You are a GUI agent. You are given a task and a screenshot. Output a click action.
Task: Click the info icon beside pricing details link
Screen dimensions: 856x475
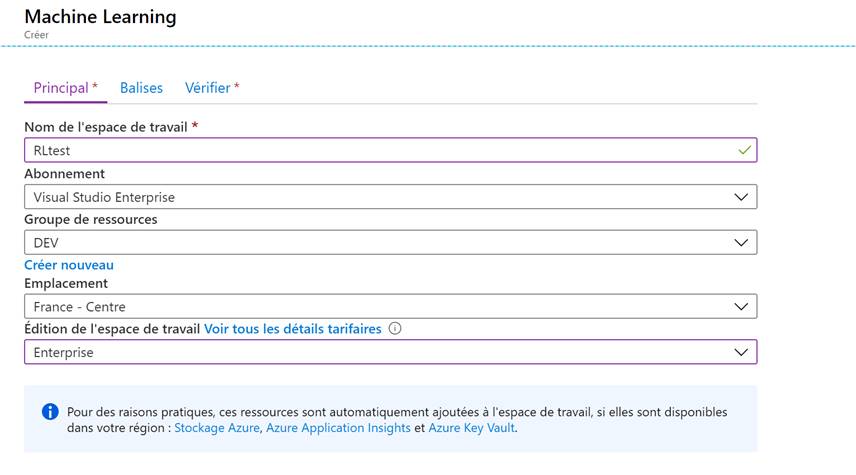coord(395,329)
